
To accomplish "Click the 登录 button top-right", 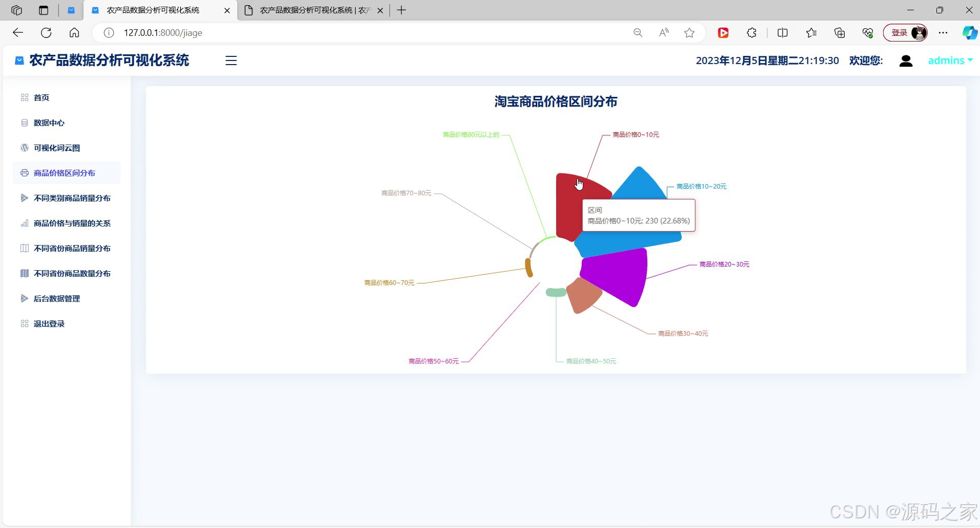I will tap(899, 32).
